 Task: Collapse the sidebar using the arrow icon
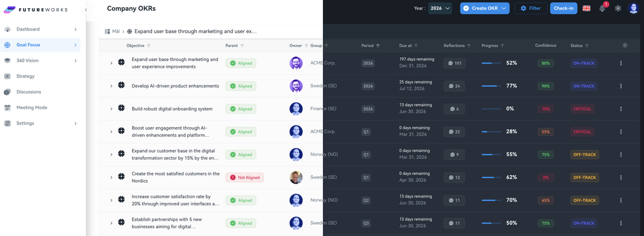click(86, 9)
